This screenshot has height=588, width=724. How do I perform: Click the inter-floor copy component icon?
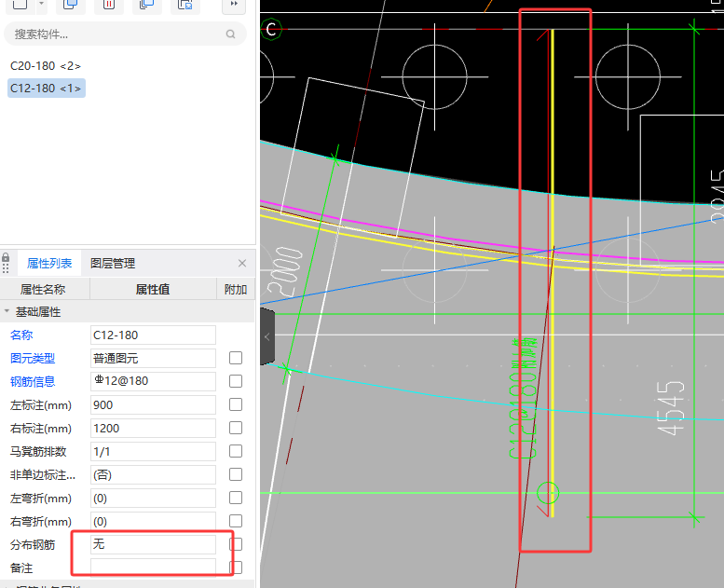[x=147, y=4]
